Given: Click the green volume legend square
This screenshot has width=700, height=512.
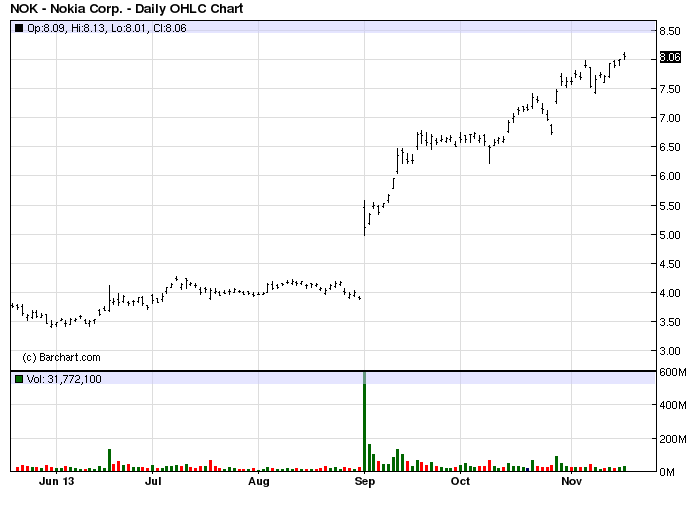Looking at the screenshot, I should pos(19,379).
